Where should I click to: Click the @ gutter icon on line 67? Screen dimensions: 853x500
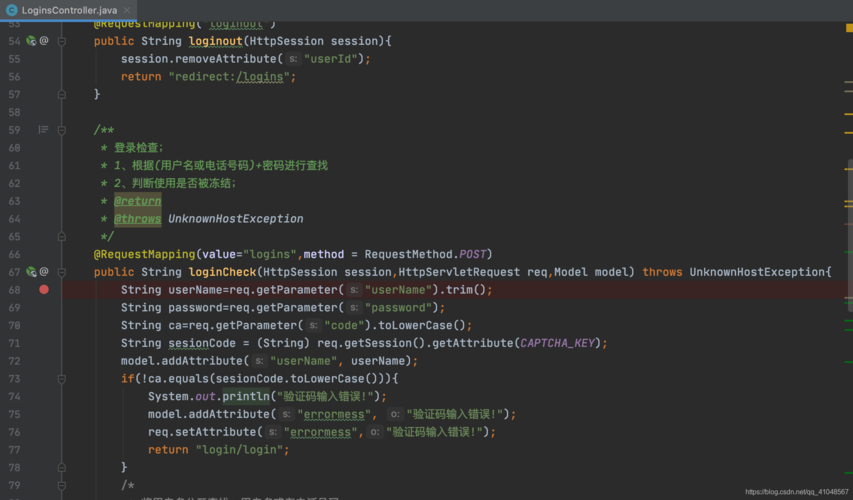tap(44, 272)
